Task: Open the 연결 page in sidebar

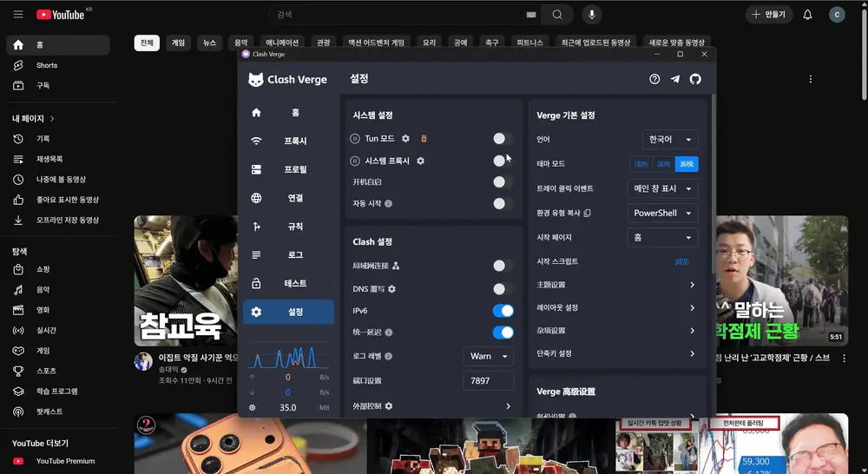Action: click(x=288, y=198)
